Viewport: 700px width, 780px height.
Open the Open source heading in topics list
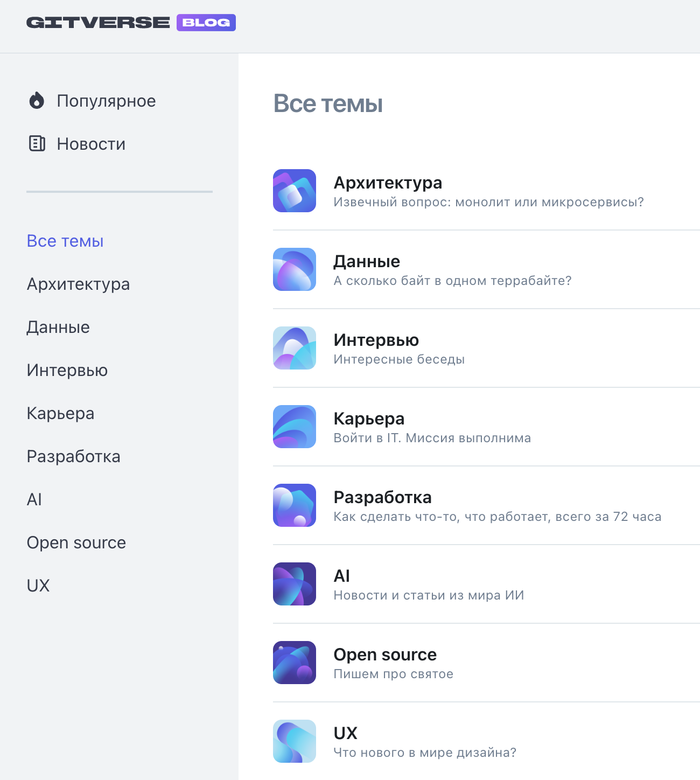(x=385, y=654)
